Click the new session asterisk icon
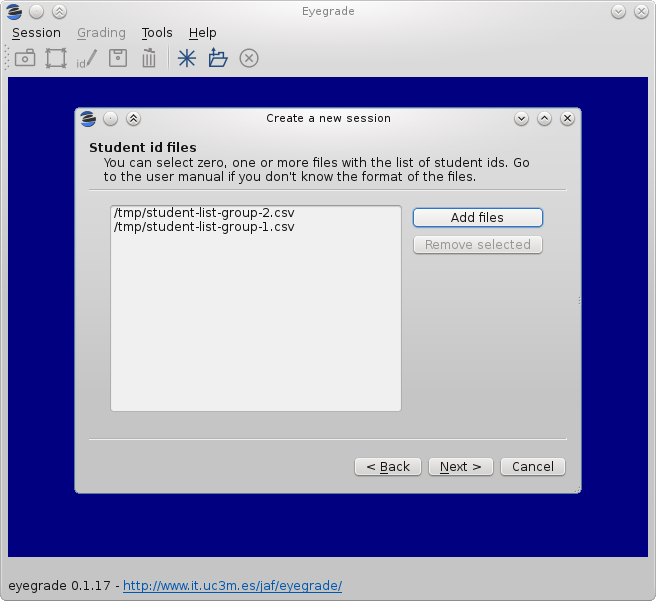Image resolution: width=656 pixels, height=601 pixels. (187, 58)
